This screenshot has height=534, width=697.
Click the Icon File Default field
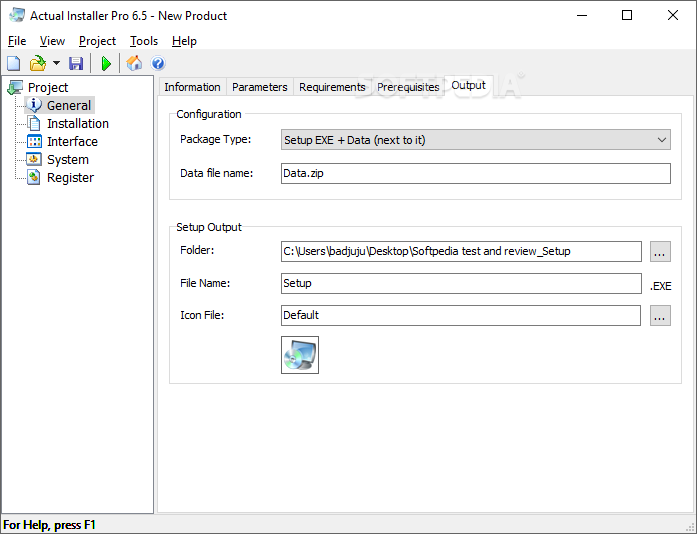[461, 315]
